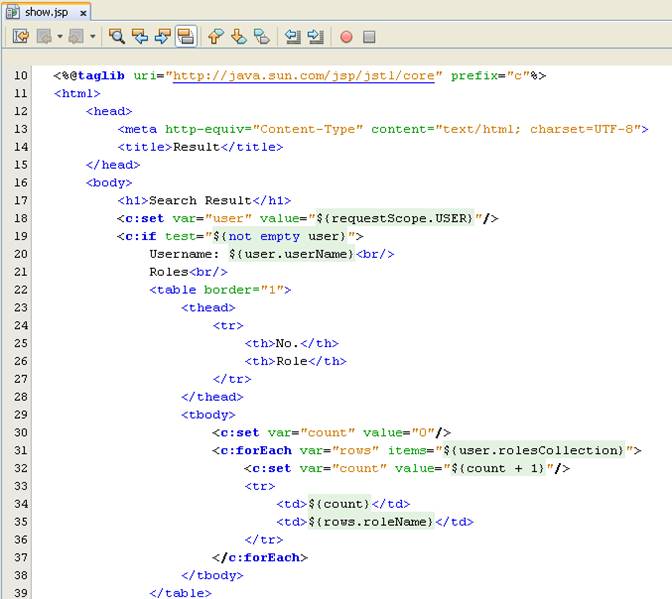The height and width of the screenshot is (599, 672).
Task: Click 'Result' inside the title tag
Action: [196, 147]
